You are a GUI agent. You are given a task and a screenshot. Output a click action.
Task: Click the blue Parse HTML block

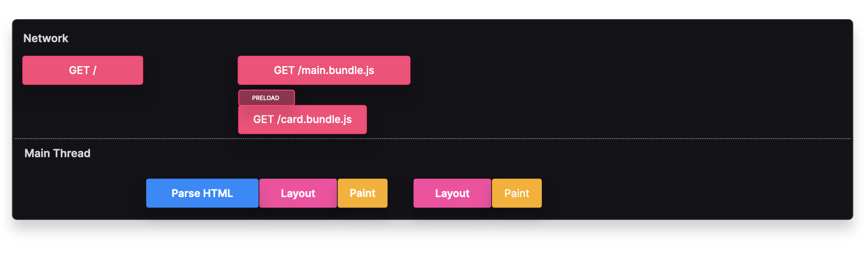pyautogui.click(x=202, y=193)
